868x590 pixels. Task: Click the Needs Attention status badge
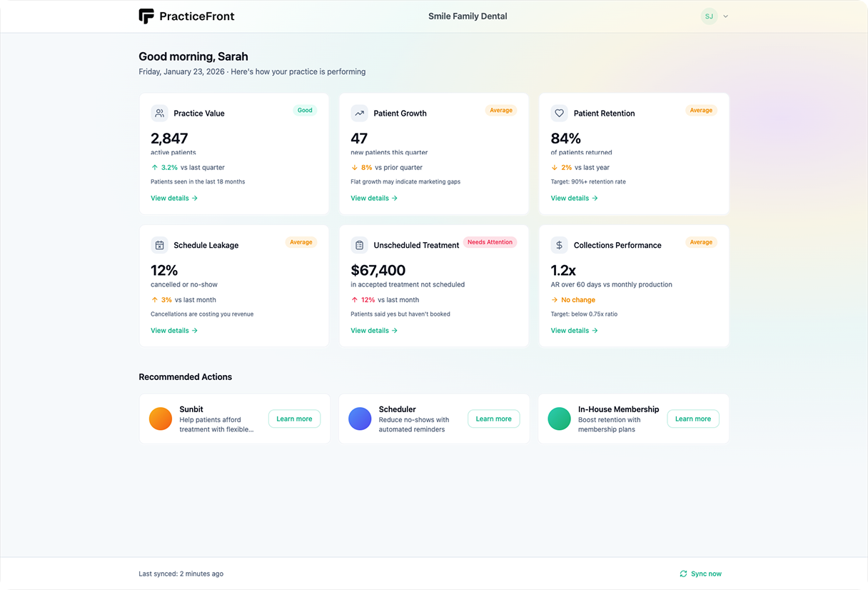coord(490,242)
